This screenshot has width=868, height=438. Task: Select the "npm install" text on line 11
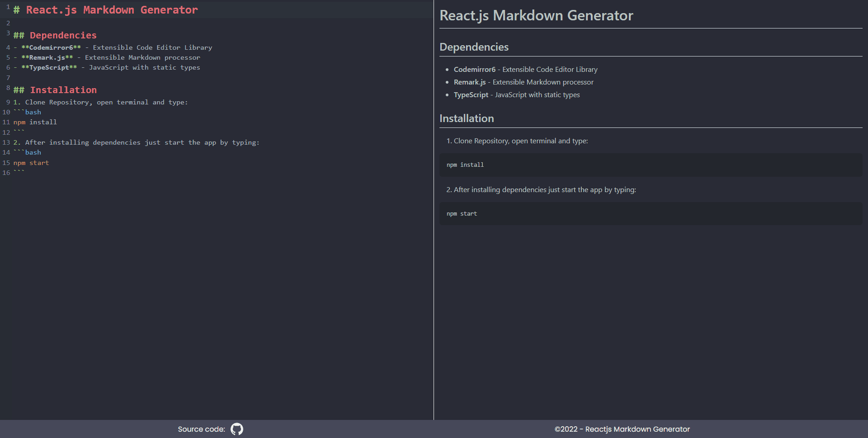pos(35,122)
